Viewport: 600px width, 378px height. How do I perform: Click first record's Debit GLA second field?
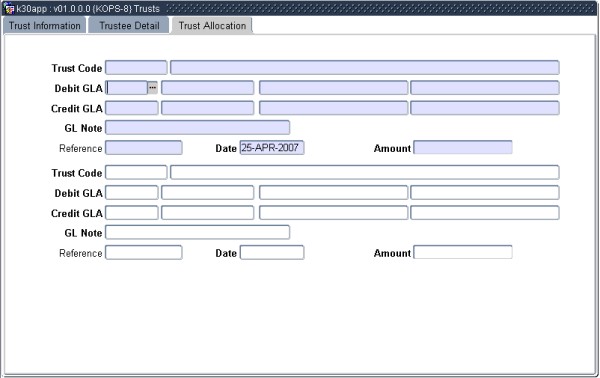207,88
